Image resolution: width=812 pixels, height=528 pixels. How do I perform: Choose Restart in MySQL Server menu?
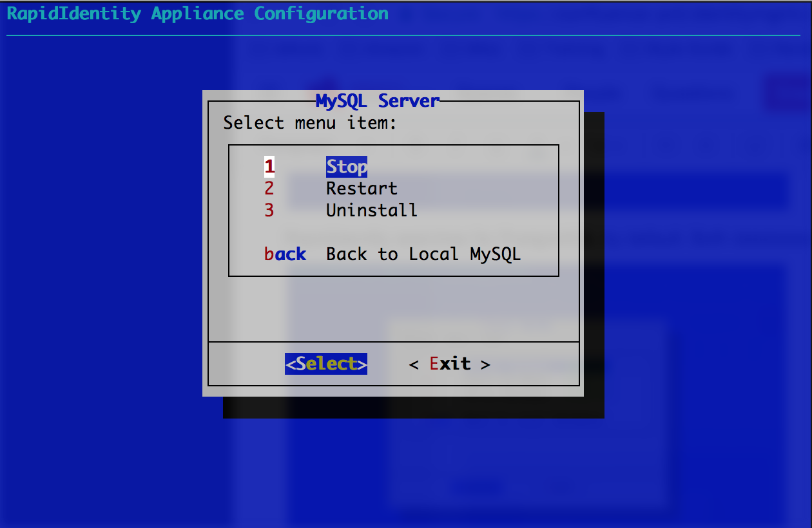coord(362,189)
